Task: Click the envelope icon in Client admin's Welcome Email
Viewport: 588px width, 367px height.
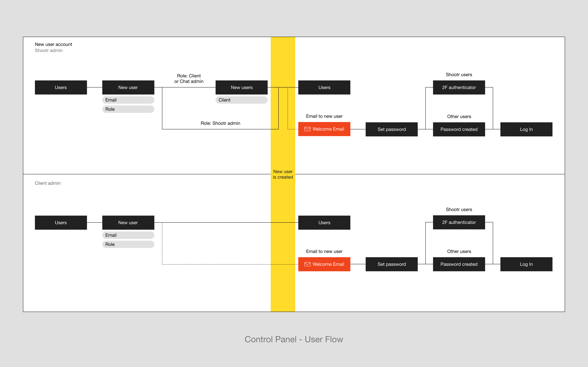Action: pyautogui.click(x=307, y=264)
